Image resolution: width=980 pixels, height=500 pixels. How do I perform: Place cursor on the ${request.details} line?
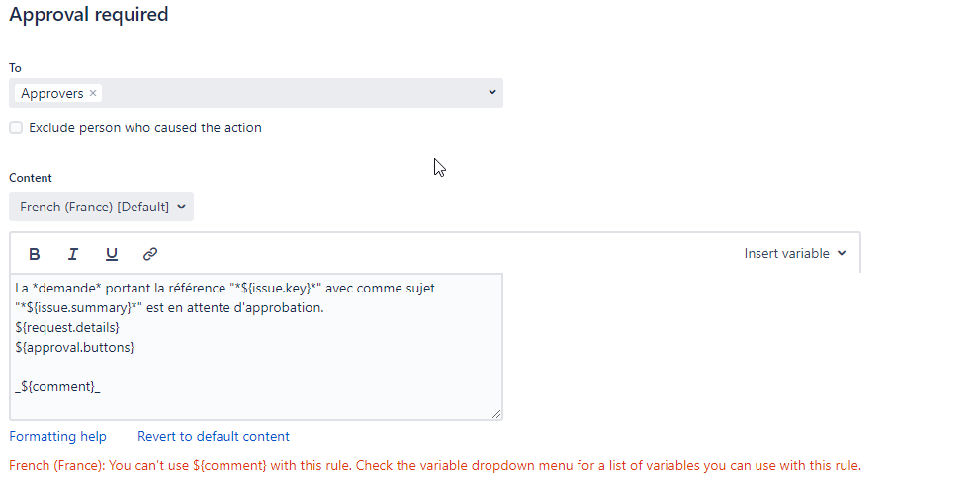coord(67,327)
